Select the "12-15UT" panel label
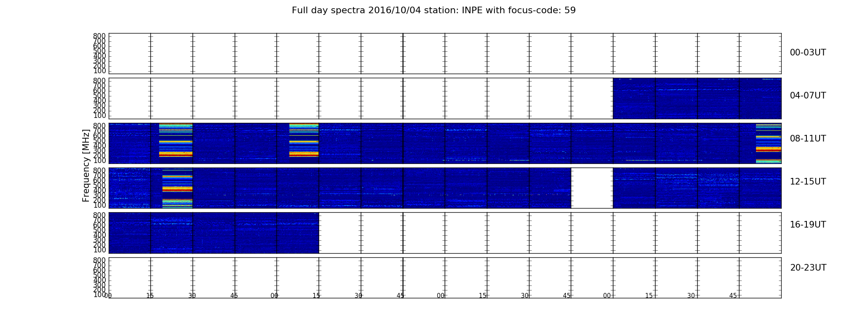This screenshot has width=868, height=331. pyautogui.click(x=808, y=182)
